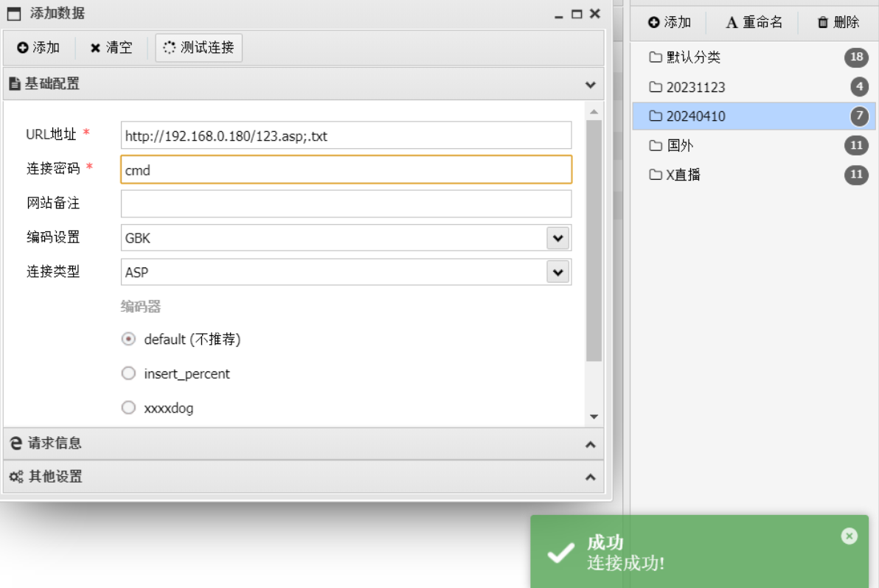Expand the 其他设置 section
The image size is (879, 588).
(590, 477)
